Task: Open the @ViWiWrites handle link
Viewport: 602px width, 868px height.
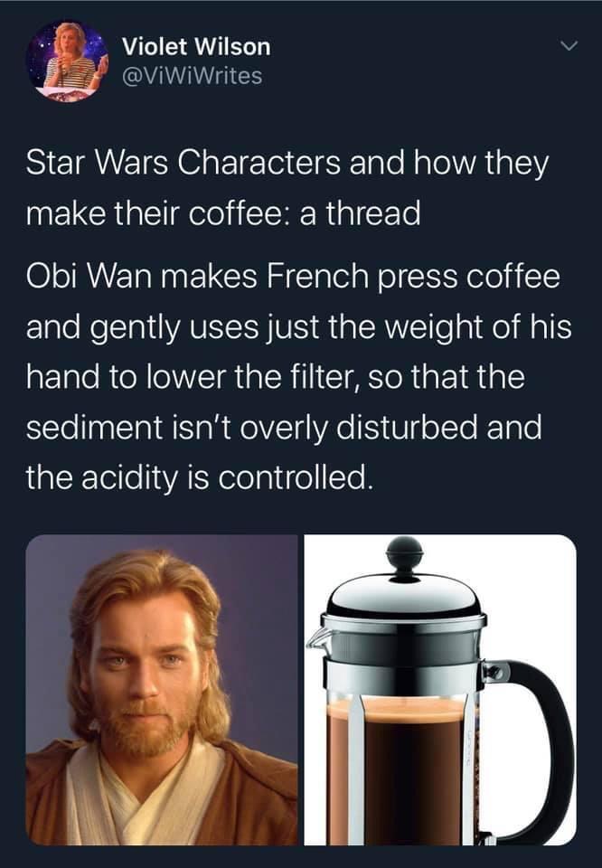Action: pos(192,76)
